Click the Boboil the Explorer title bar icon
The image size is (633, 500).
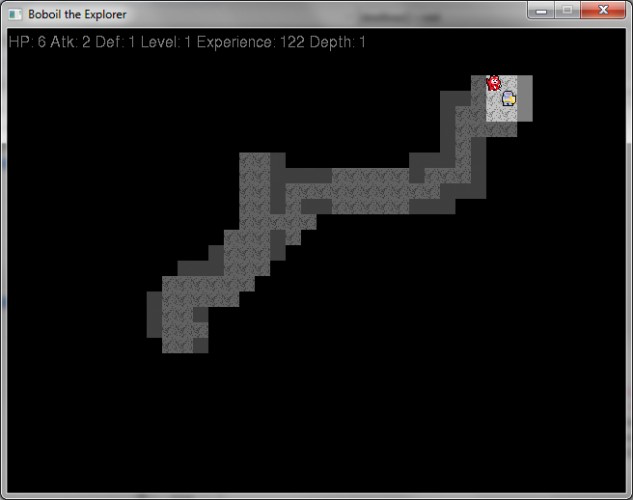15,15
